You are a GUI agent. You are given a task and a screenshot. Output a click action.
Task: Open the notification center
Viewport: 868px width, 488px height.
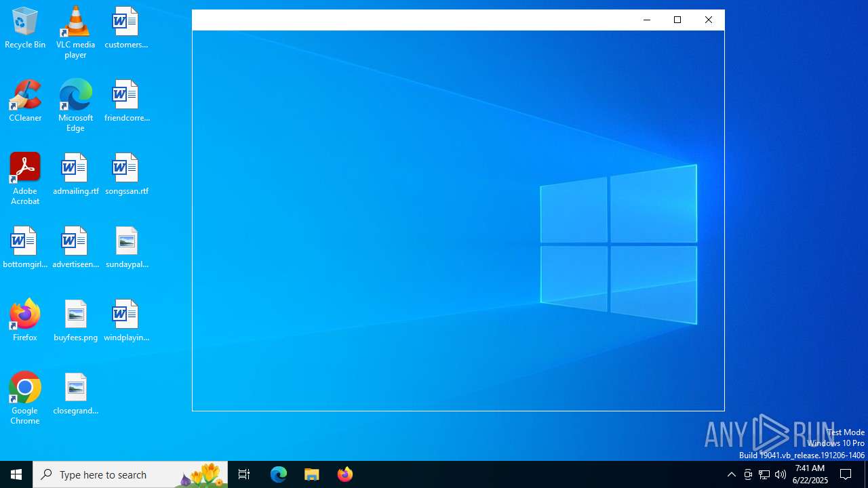point(846,474)
